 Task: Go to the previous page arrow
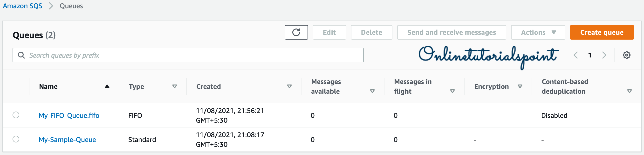pos(575,55)
